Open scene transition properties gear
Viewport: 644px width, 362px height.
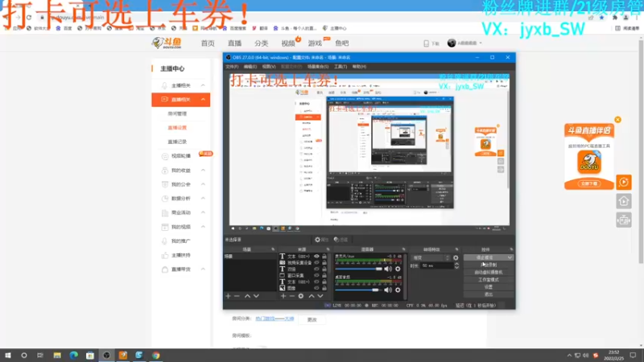click(x=456, y=257)
